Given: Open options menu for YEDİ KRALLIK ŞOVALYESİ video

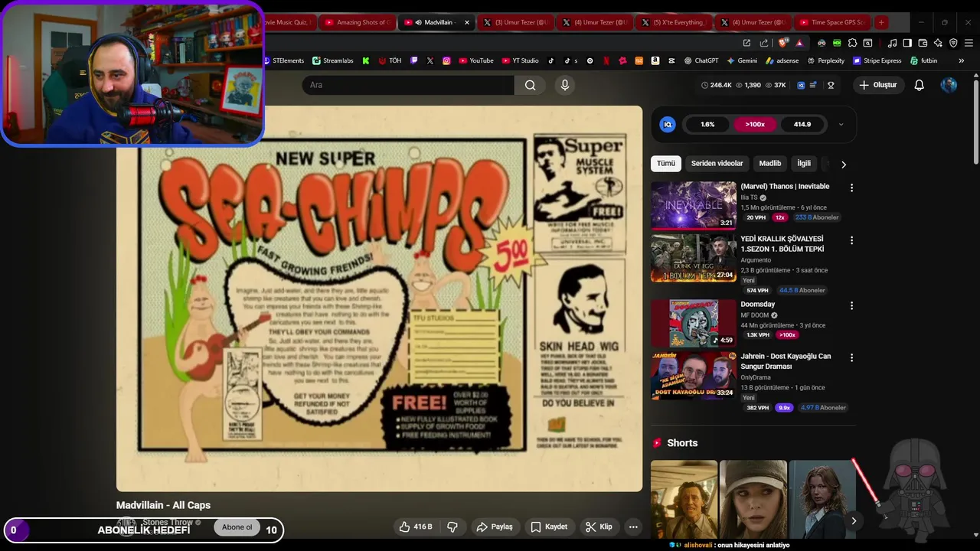Looking at the screenshot, I should (851, 240).
